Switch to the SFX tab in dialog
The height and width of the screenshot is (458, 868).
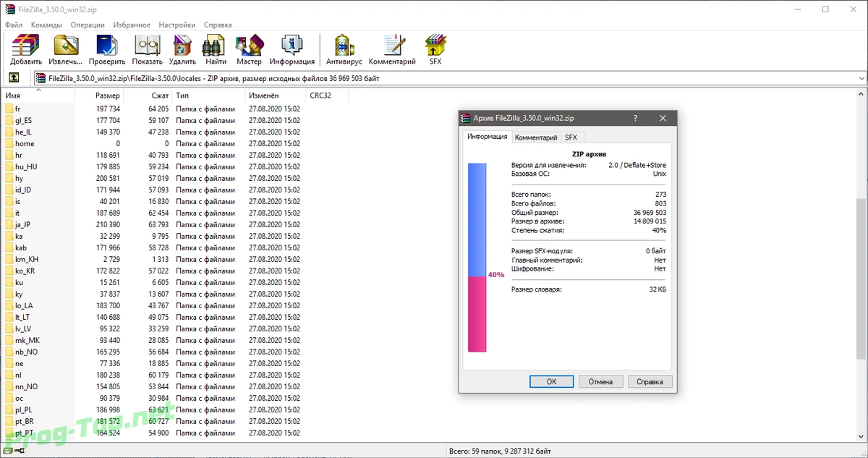click(x=571, y=137)
